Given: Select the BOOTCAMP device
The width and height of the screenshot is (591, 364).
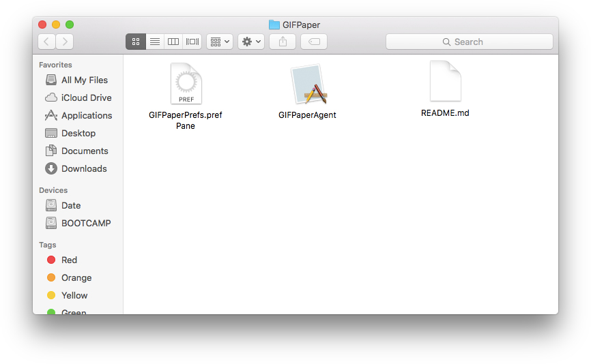Looking at the screenshot, I should pos(86,224).
